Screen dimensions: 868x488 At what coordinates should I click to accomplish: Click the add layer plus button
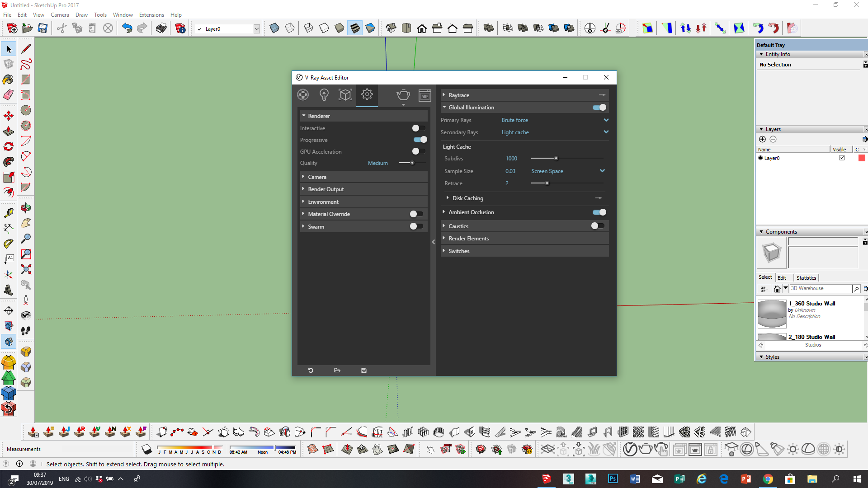[x=762, y=139]
